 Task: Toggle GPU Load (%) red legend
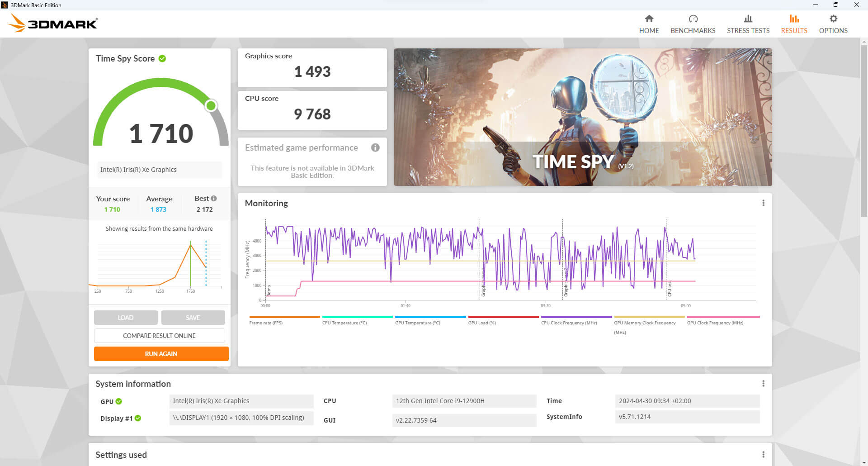point(504,317)
